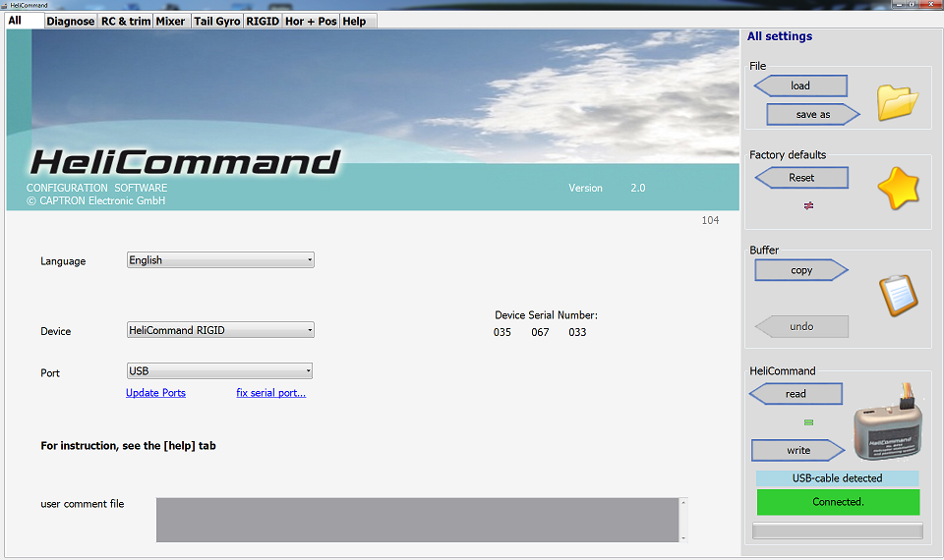Select the Tail Gyro tab
The width and height of the screenshot is (944, 560).
[x=216, y=21]
